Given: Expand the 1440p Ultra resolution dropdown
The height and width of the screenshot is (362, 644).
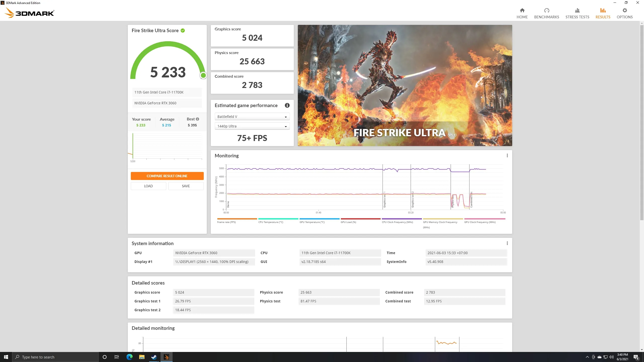Looking at the screenshot, I should [x=252, y=126].
